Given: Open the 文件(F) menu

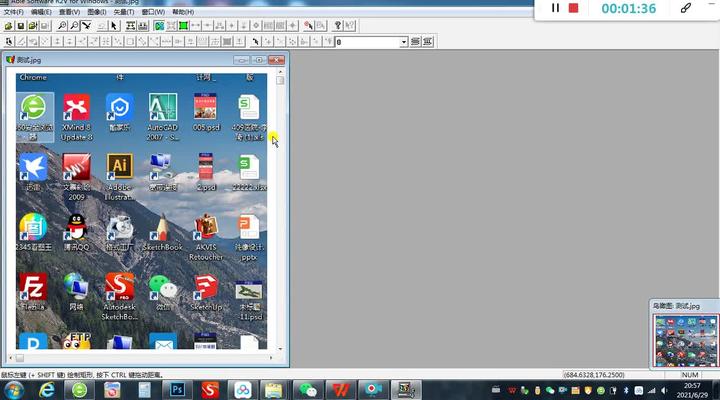Looking at the screenshot, I should pyautogui.click(x=13, y=12).
